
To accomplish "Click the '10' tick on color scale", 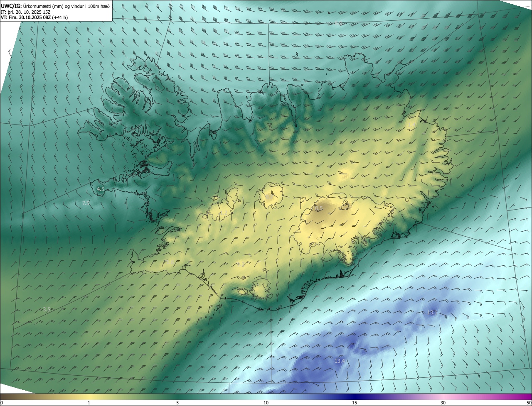I will (266, 403).
